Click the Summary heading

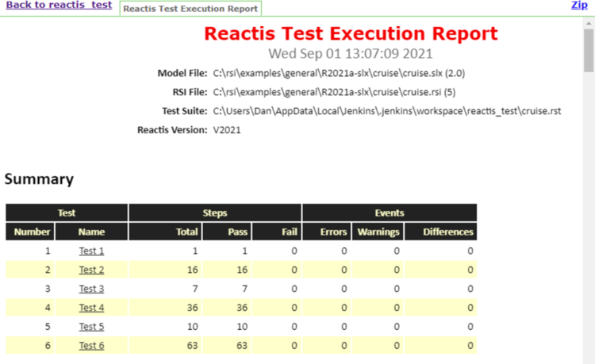[x=39, y=179]
